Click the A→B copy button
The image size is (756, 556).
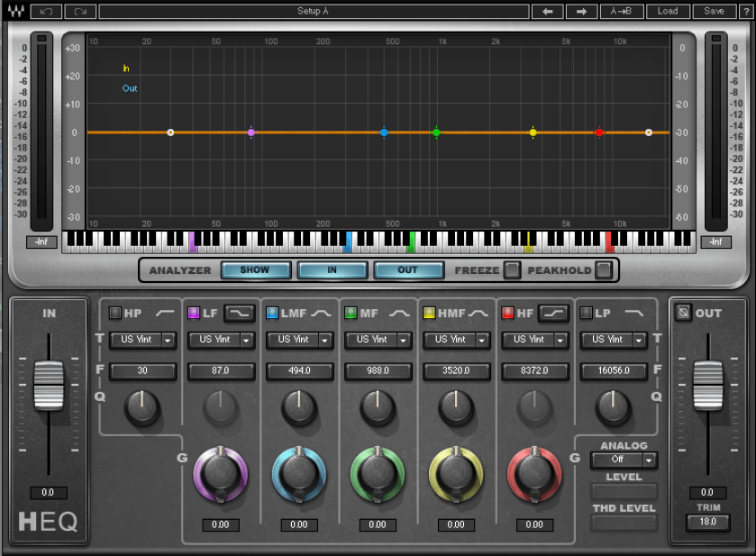point(621,12)
